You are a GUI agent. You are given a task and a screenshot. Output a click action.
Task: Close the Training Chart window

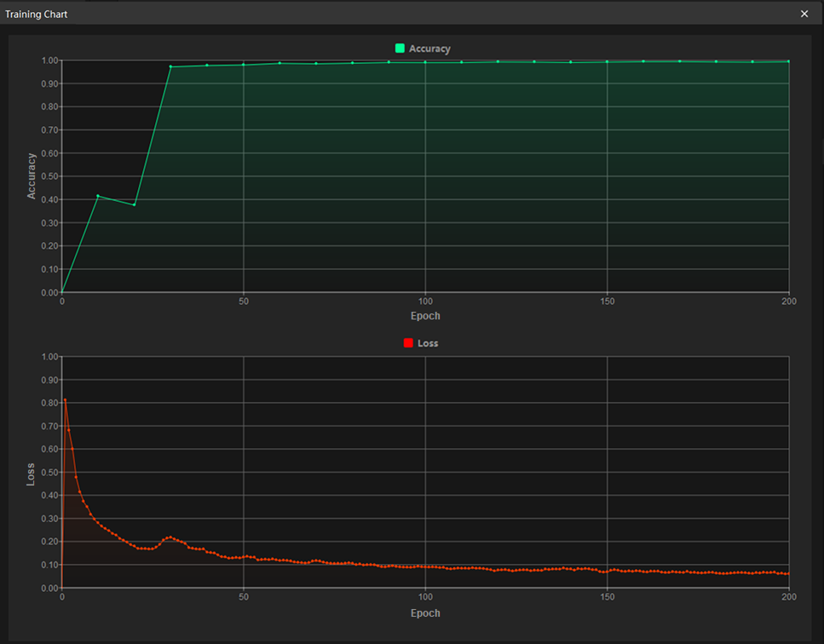click(x=804, y=14)
